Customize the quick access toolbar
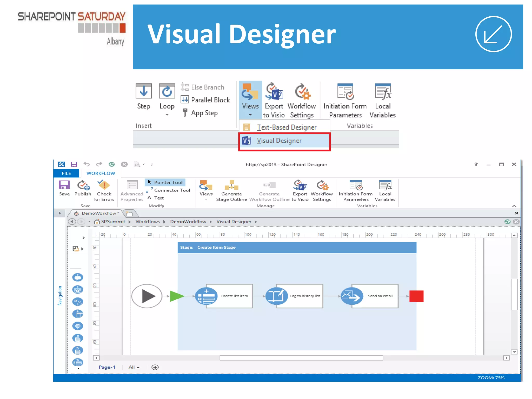The height and width of the screenshot is (399, 532). click(152, 164)
